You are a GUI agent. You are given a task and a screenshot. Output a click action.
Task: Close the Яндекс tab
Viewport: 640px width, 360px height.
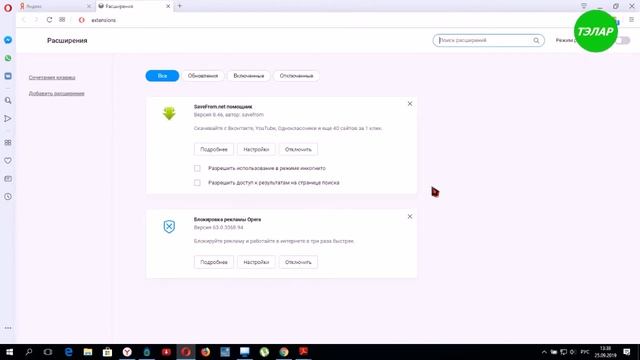(x=89, y=6)
